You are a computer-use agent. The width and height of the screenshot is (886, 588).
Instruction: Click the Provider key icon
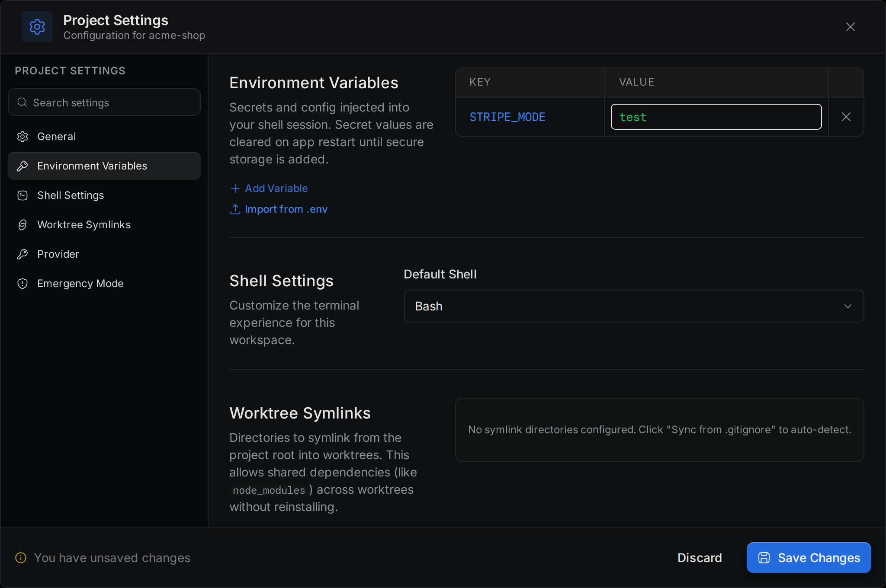[22, 254]
